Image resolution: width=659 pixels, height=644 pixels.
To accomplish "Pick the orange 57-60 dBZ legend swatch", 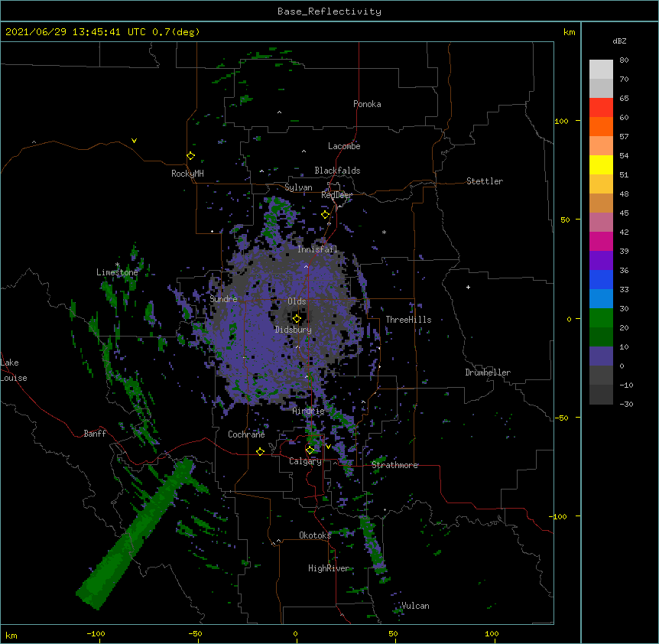I will (x=601, y=126).
